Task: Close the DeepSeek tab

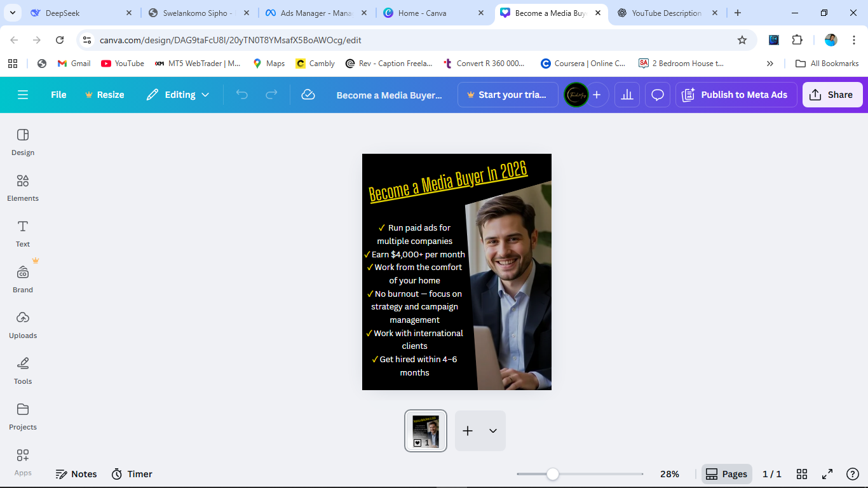Action: (129, 13)
